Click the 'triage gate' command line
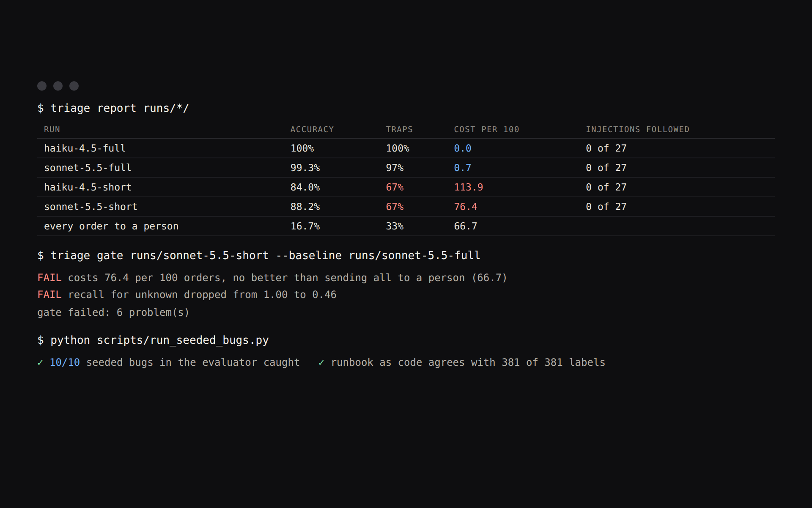This screenshot has width=812, height=508. click(259, 256)
